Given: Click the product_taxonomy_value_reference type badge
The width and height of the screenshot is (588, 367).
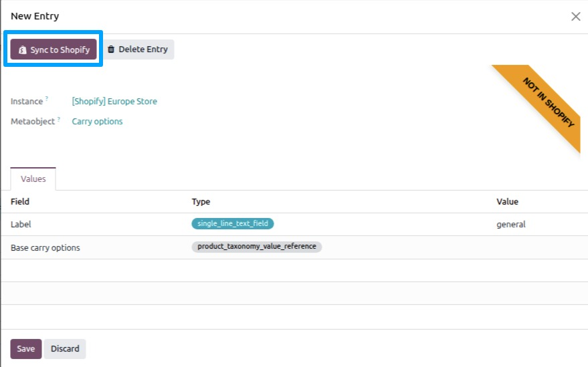Looking at the screenshot, I should (x=256, y=246).
